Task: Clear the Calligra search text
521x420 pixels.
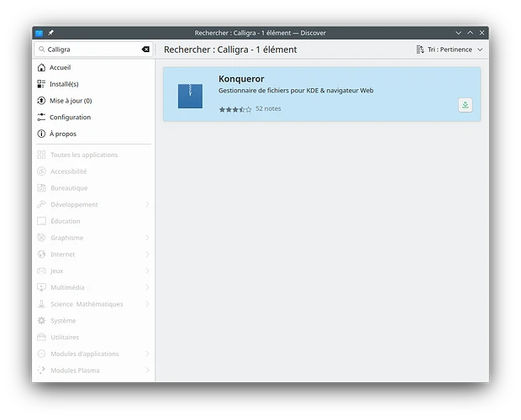Action: tap(145, 50)
